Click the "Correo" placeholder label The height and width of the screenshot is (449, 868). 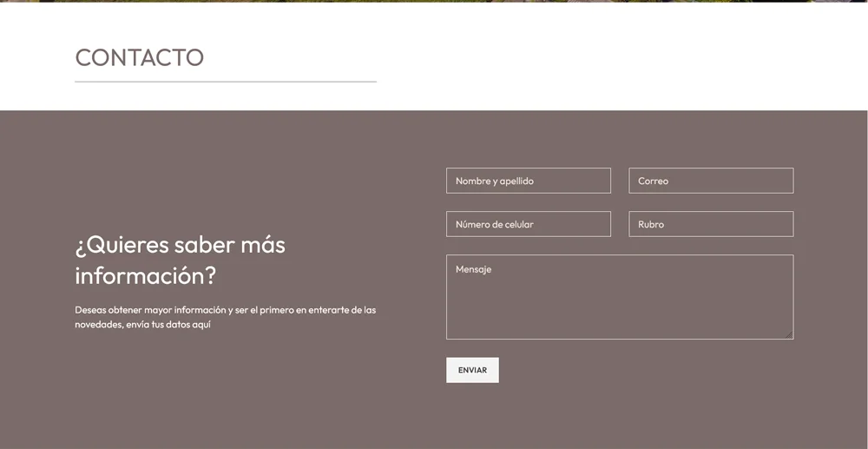tap(653, 182)
